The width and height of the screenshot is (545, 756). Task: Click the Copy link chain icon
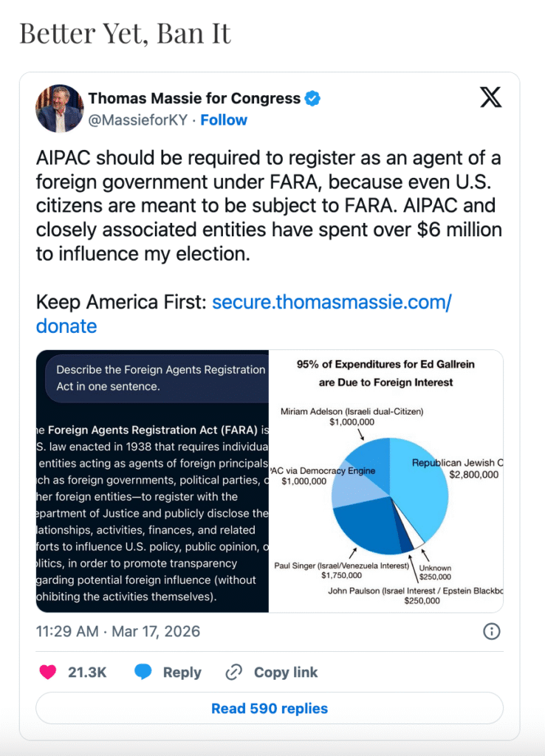[234, 672]
